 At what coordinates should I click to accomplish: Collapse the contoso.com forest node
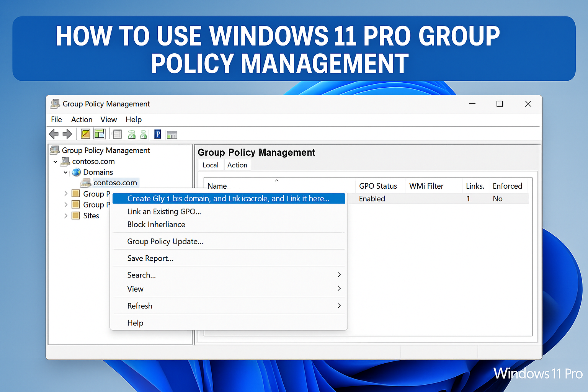(x=56, y=162)
